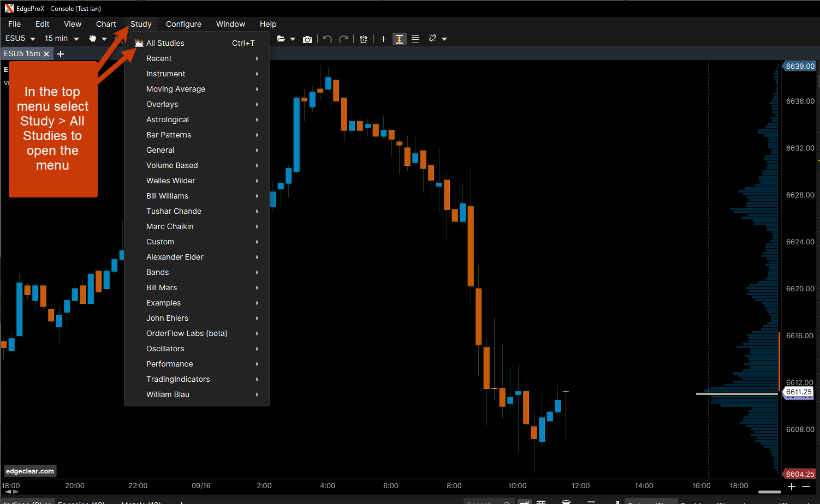
Task: Toggle the horizontal lines toolbar button
Action: pyautogui.click(x=415, y=39)
